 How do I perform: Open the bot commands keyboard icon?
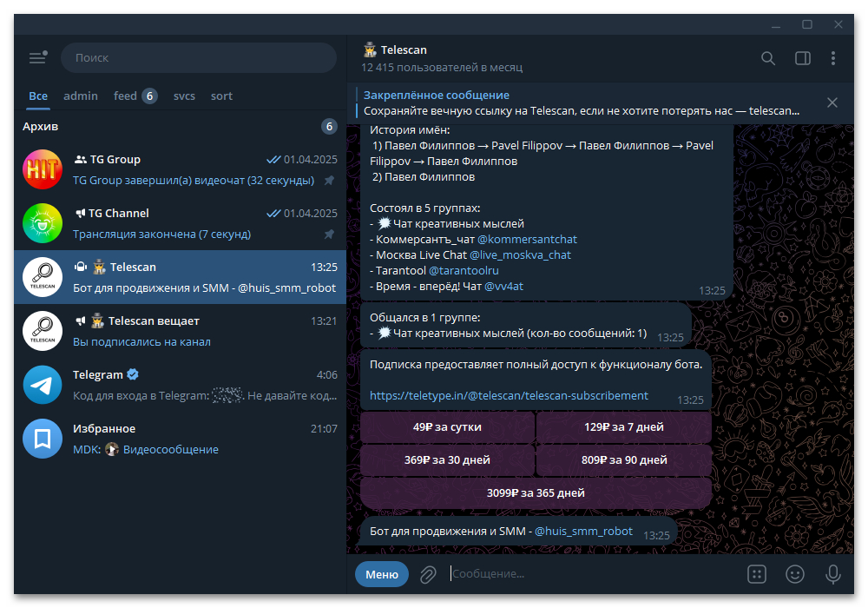(757, 574)
